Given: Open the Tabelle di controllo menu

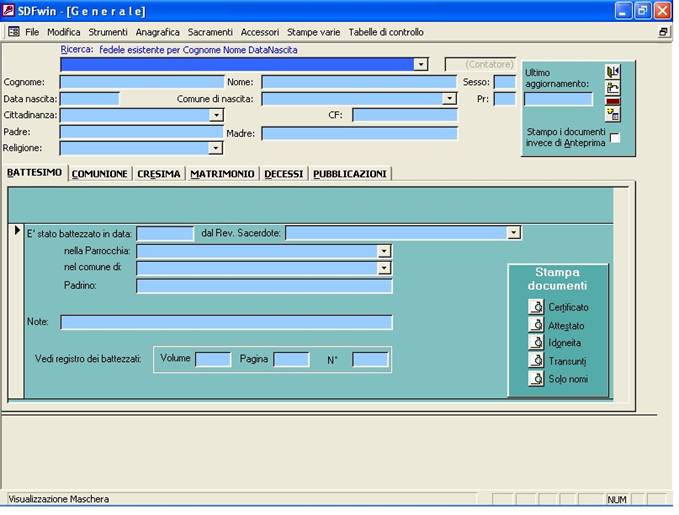Looking at the screenshot, I should pyautogui.click(x=386, y=32).
